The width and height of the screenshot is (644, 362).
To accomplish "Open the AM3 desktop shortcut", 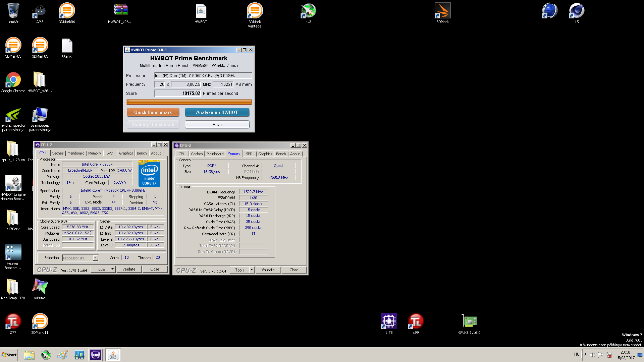I will click(40, 13).
